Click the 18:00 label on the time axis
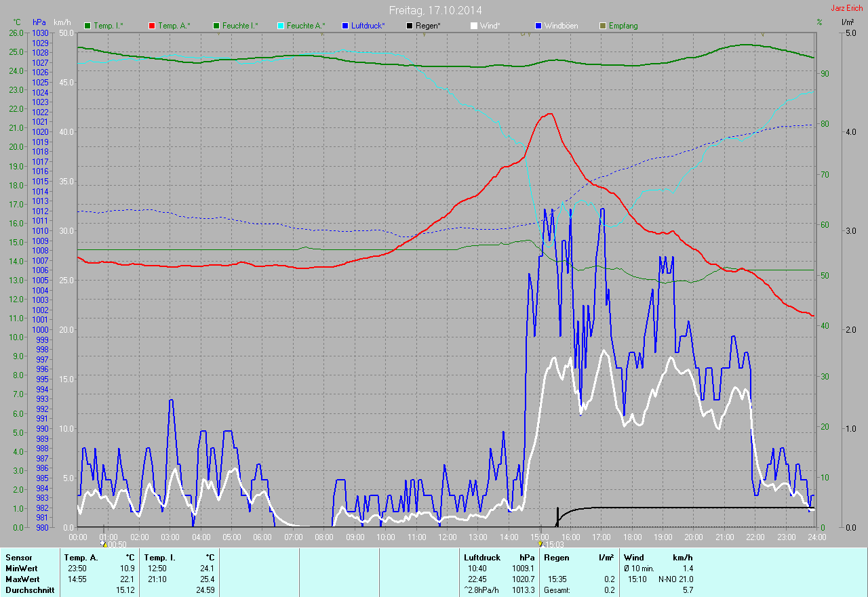The width and height of the screenshot is (868, 597). (632, 537)
